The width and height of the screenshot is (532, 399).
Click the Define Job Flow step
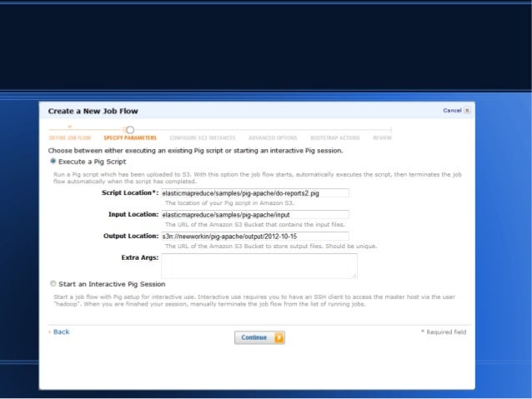pos(70,138)
